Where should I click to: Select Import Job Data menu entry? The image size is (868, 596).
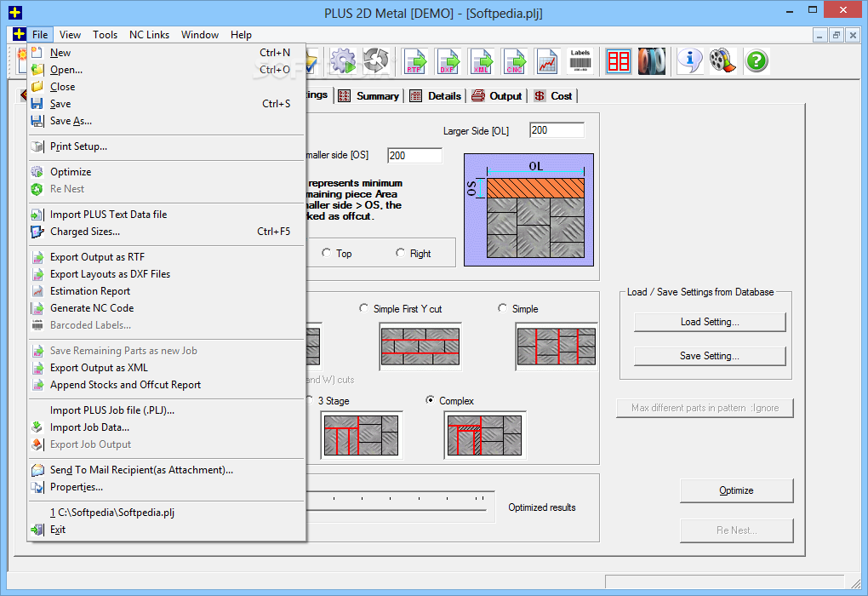167,427
